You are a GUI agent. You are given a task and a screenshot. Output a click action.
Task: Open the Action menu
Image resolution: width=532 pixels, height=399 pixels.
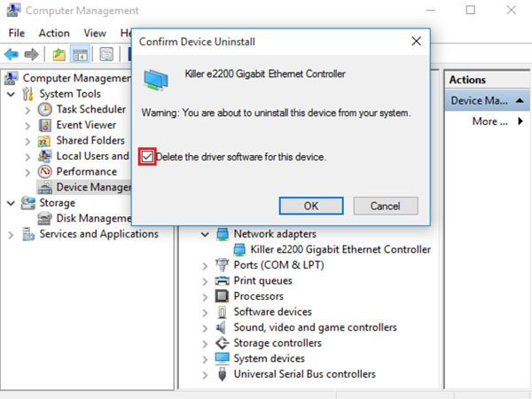(54, 33)
